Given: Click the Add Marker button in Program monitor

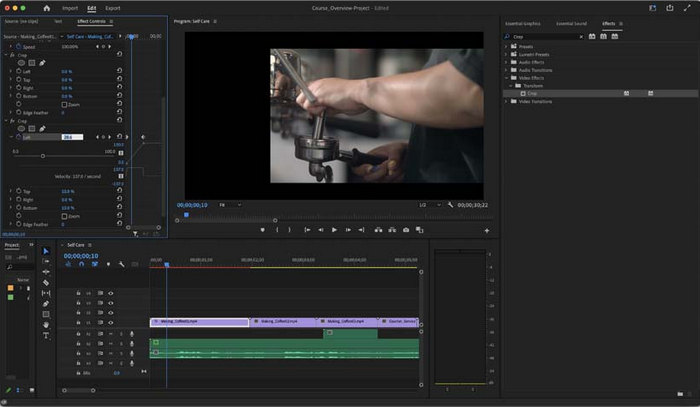Looking at the screenshot, I should tap(262, 230).
